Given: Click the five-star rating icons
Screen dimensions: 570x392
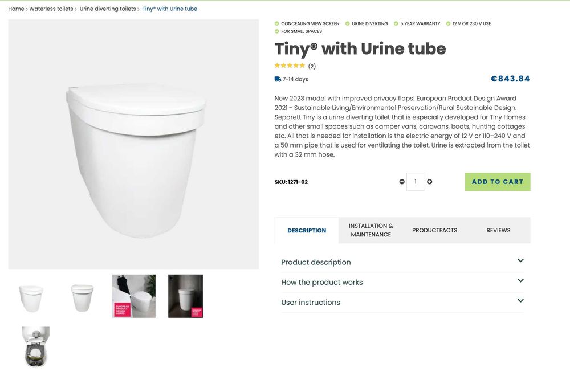Looking at the screenshot, I should [290, 66].
